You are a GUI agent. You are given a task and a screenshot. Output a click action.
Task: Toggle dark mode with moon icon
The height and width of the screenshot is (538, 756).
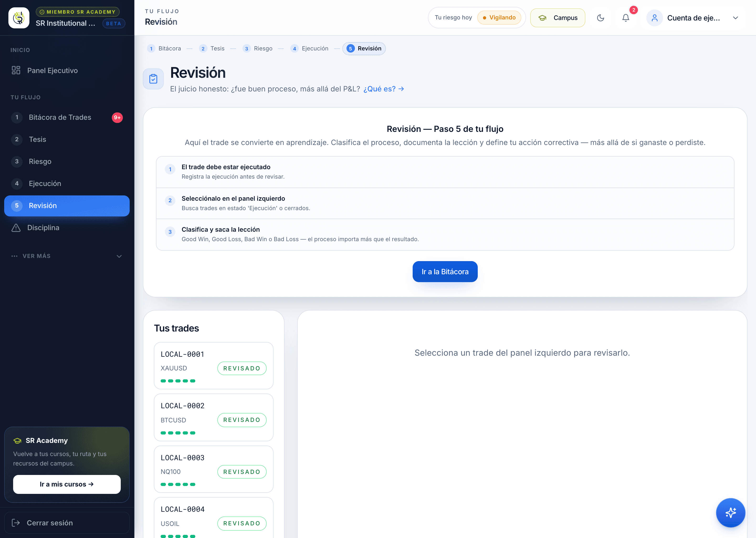600,18
